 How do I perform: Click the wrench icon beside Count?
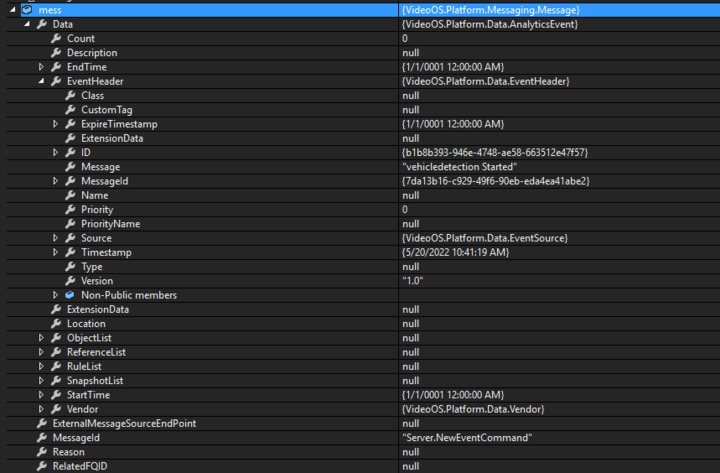(56, 38)
